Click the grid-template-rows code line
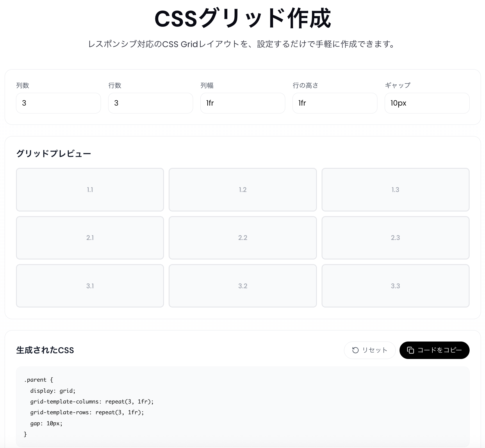This screenshot has width=485, height=448. click(x=87, y=413)
